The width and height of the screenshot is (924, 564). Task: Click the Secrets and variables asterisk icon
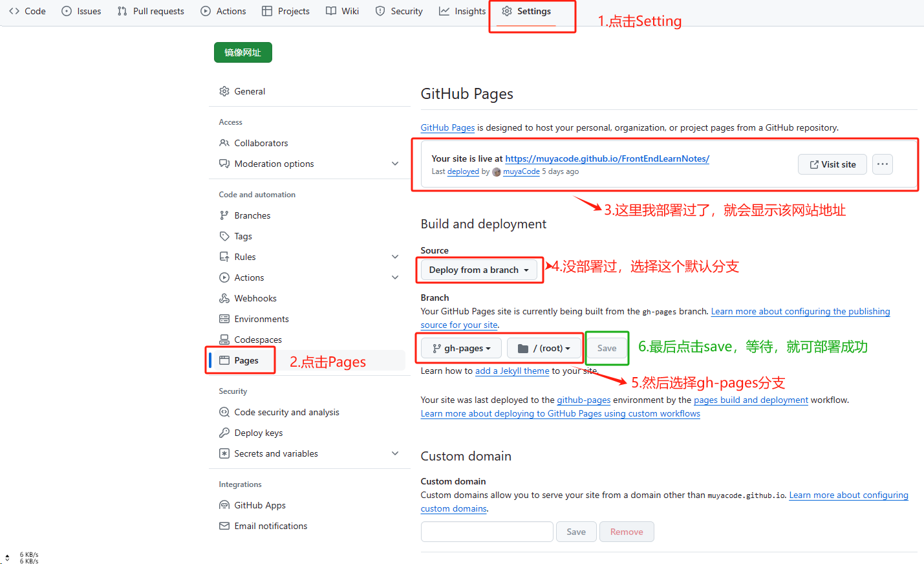(x=224, y=453)
